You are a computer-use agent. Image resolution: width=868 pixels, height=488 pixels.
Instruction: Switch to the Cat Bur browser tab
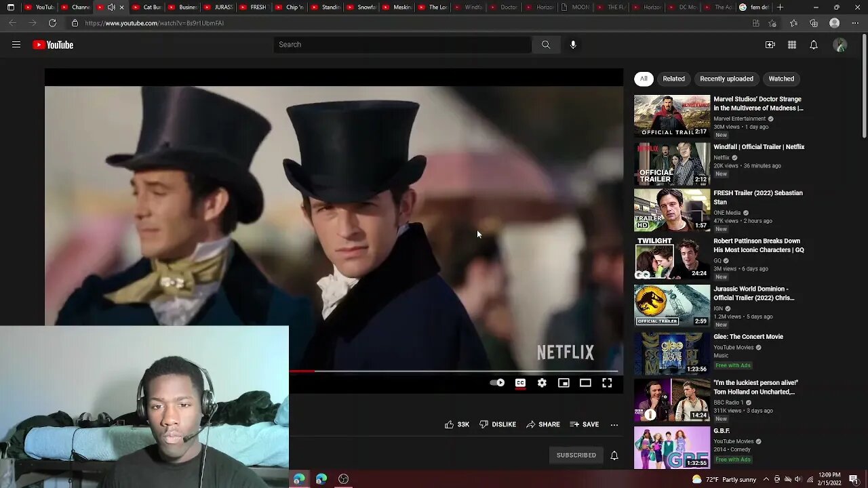pyautogui.click(x=146, y=7)
